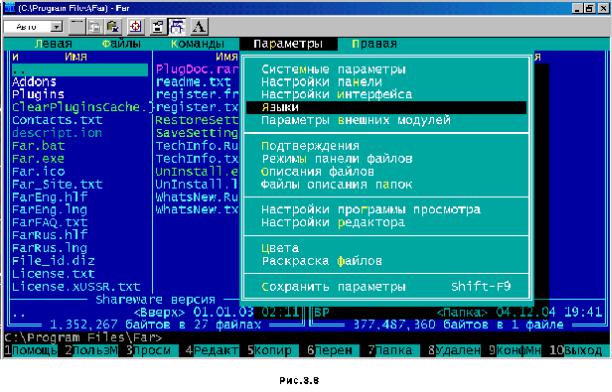Click the Paste clipboard toolbar icon
Viewport: 612px width, 392px height.
[113, 27]
